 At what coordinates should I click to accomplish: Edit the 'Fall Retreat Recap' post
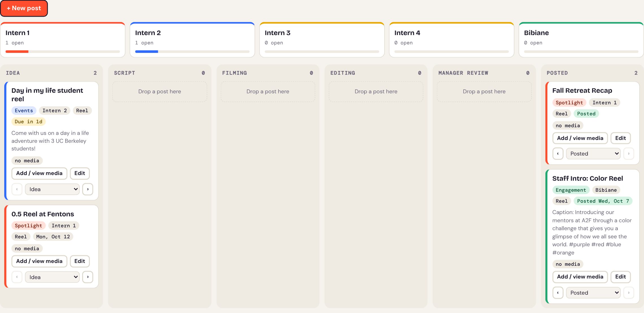click(x=621, y=138)
